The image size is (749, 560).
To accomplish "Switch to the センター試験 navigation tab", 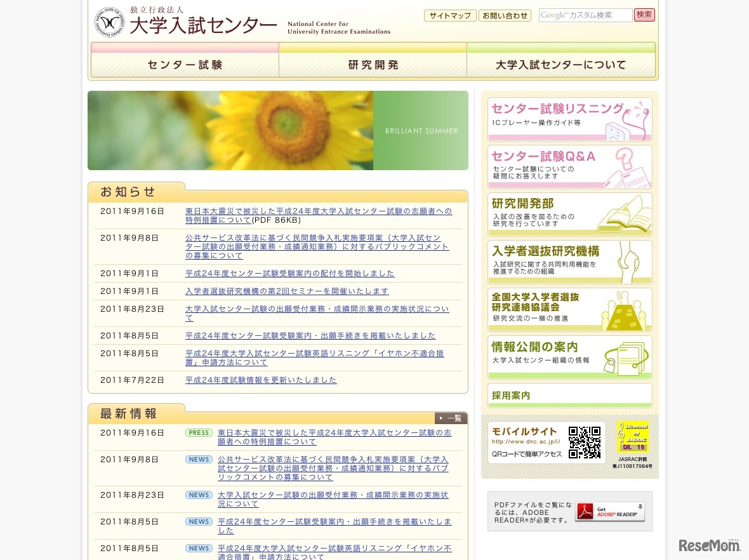I will coord(184,64).
